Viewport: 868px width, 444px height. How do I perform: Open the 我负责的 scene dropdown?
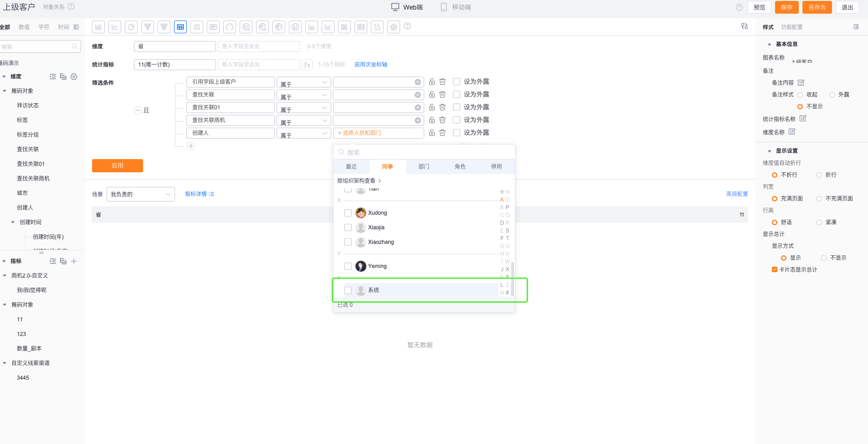pos(140,194)
